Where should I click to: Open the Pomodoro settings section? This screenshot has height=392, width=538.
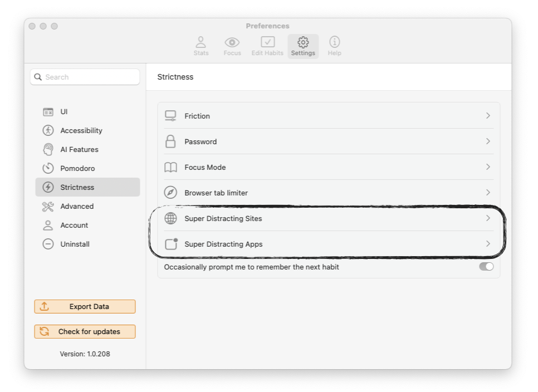87,168
